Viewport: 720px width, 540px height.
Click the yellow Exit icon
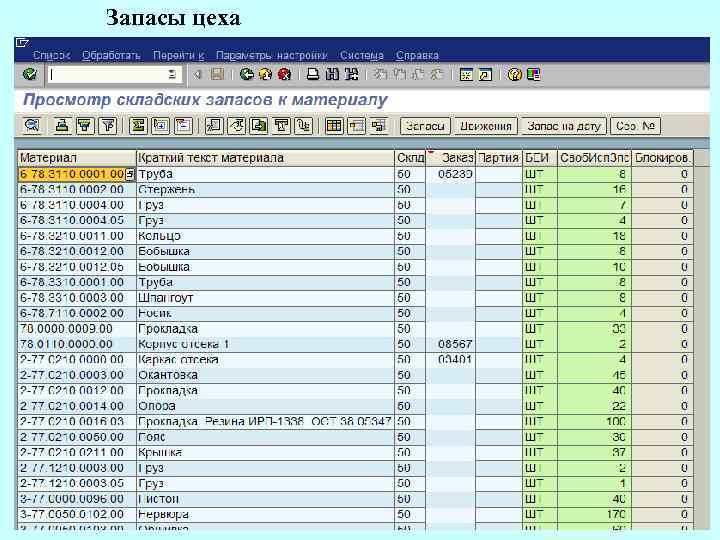(265, 74)
